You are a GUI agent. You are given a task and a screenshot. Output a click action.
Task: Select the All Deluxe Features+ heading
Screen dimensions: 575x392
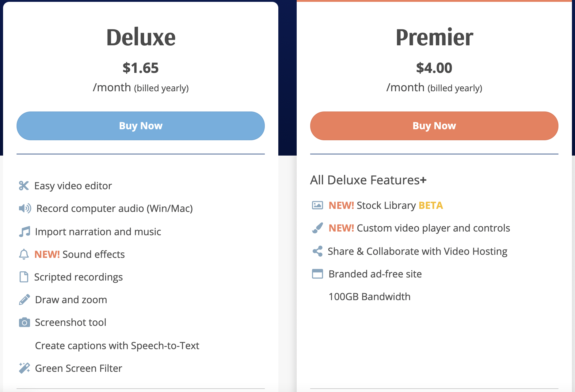coord(368,180)
